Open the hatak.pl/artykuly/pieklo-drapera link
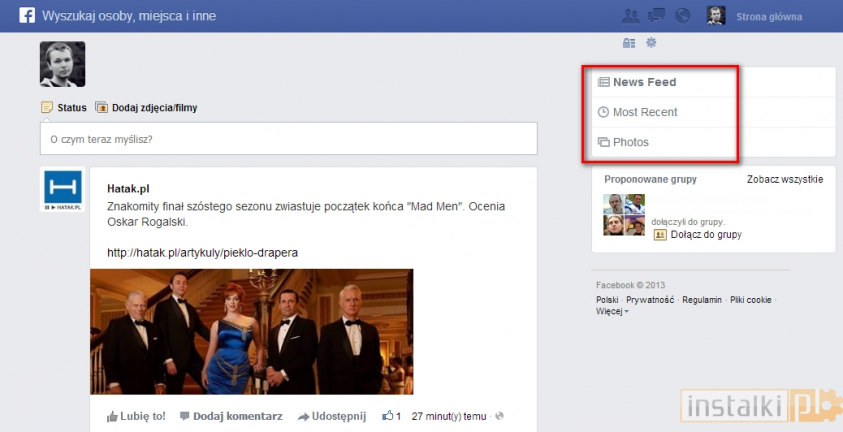The width and height of the screenshot is (843, 432). point(202,253)
